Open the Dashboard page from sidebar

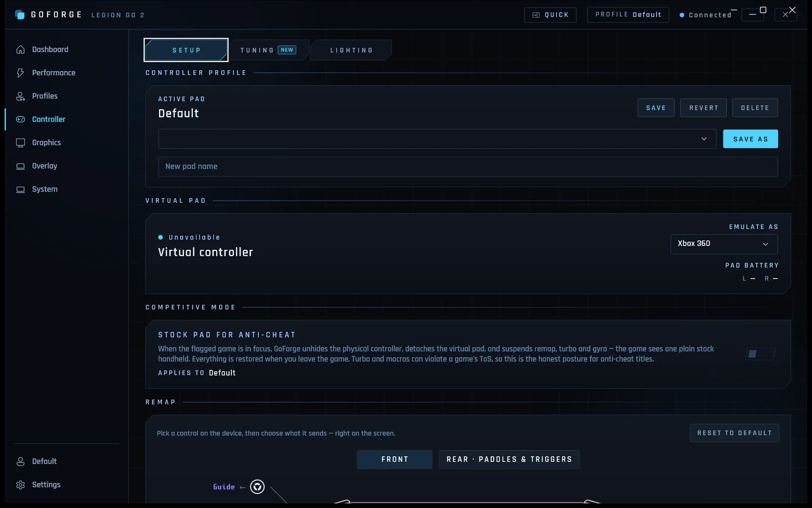[x=66, y=49]
